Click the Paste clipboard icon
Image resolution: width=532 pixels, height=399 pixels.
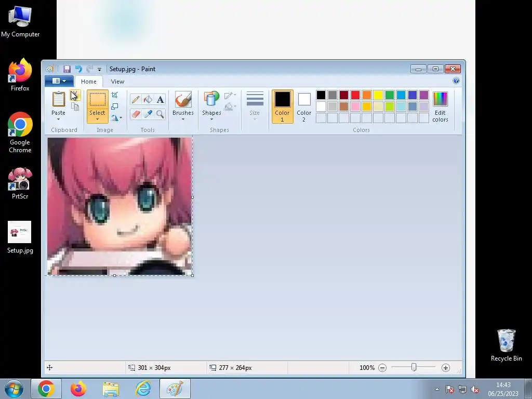point(58,100)
